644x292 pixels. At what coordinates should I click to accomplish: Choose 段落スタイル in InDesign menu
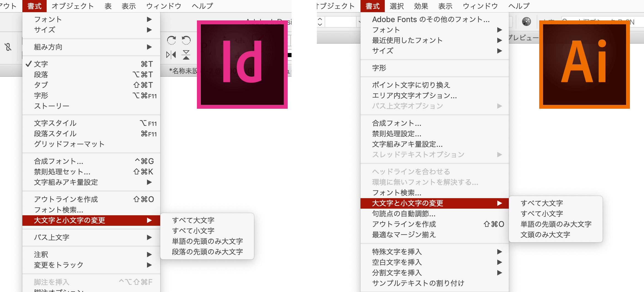tap(91, 134)
